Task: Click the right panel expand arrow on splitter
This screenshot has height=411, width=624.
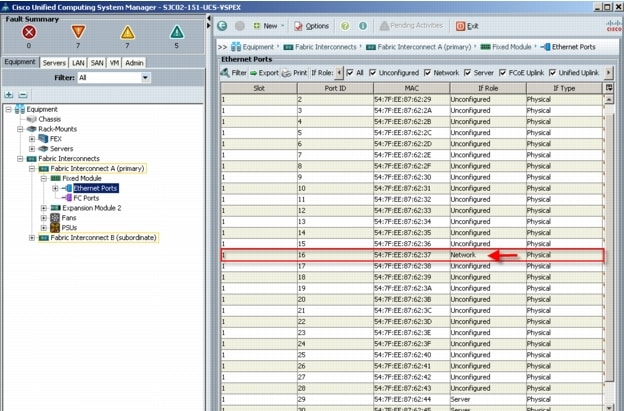Action: click(209, 25)
